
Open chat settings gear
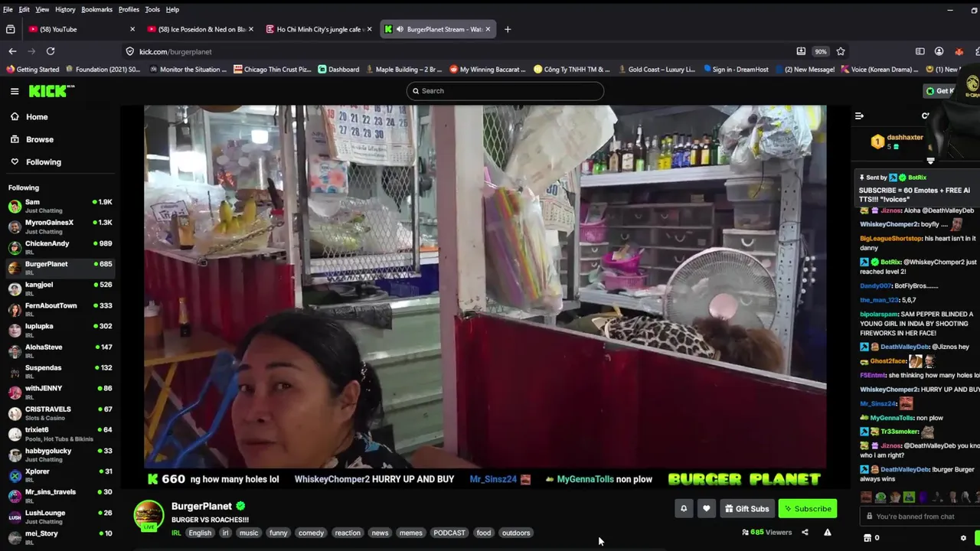tap(963, 538)
